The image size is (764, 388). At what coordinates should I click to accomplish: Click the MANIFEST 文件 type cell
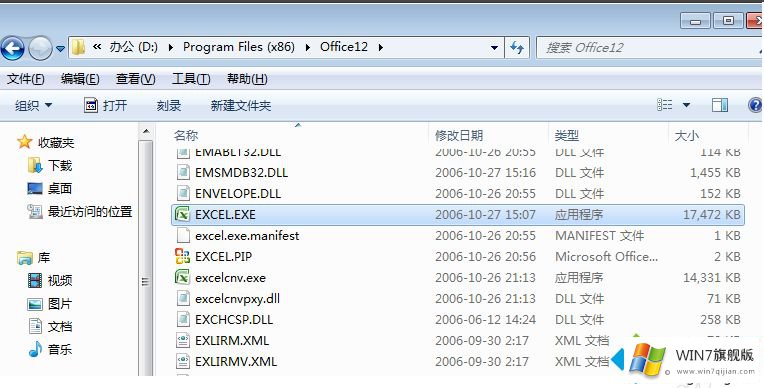tap(599, 236)
